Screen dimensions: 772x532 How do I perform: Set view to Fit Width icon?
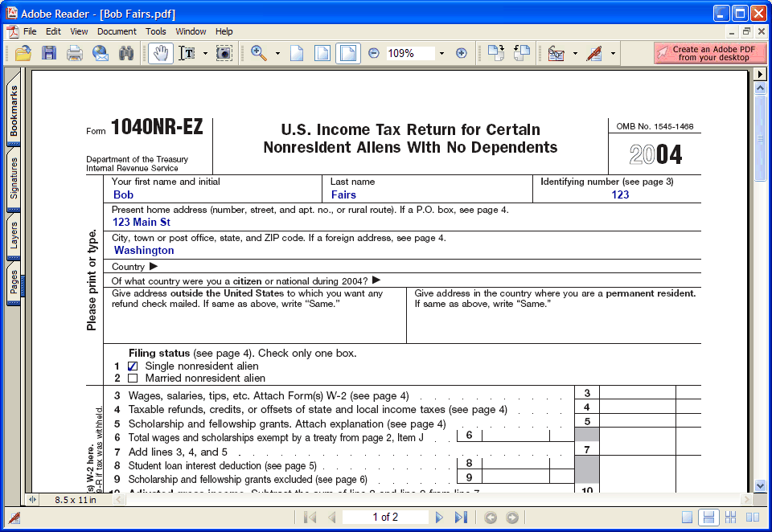348,53
